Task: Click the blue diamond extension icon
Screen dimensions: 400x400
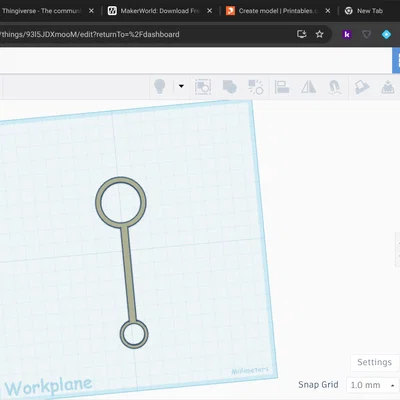Action: coord(386,34)
